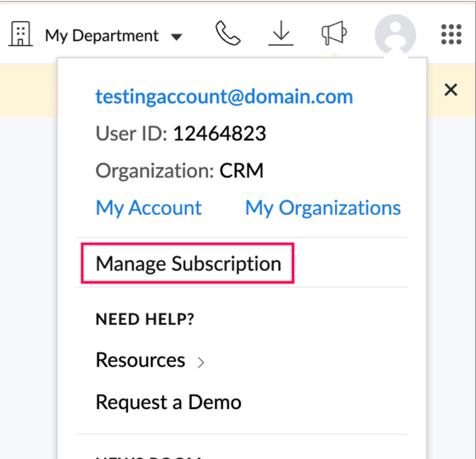Choose Request a Demo
Screen dimensions: 476x459
point(169,402)
